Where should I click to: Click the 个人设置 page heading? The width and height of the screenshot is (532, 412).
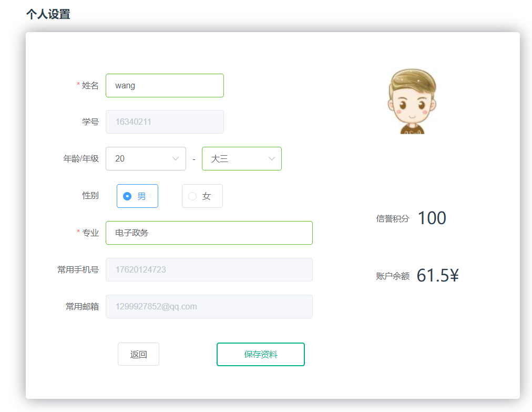tap(48, 14)
